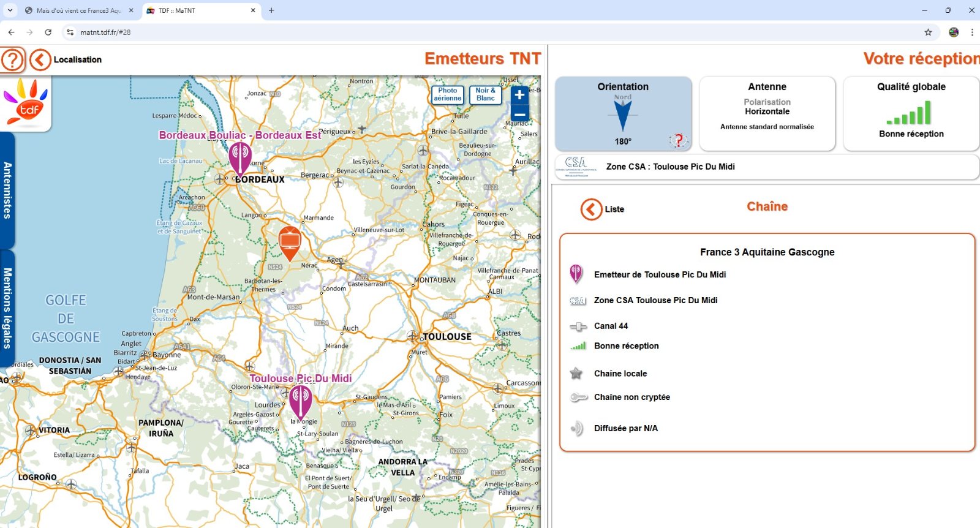Expand the Antennistes side panel
The width and height of the screenshot is (980, 528).
[x=7, y=190]
